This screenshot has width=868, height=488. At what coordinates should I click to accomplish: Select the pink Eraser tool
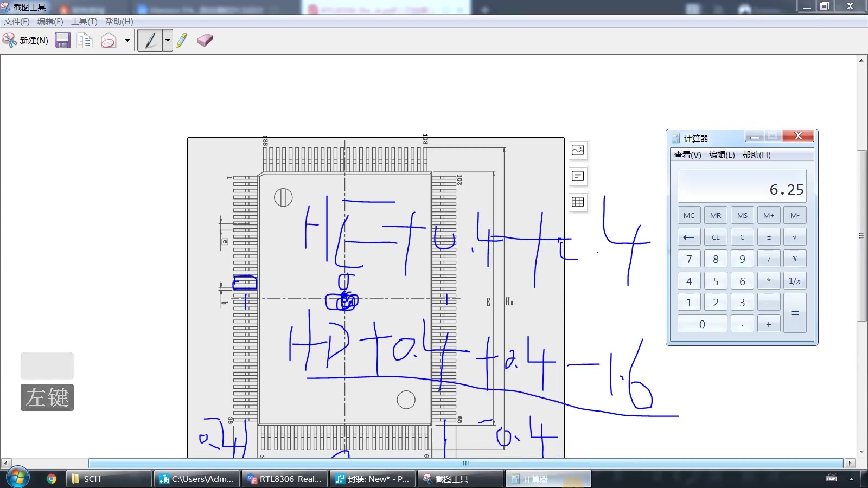205,40
